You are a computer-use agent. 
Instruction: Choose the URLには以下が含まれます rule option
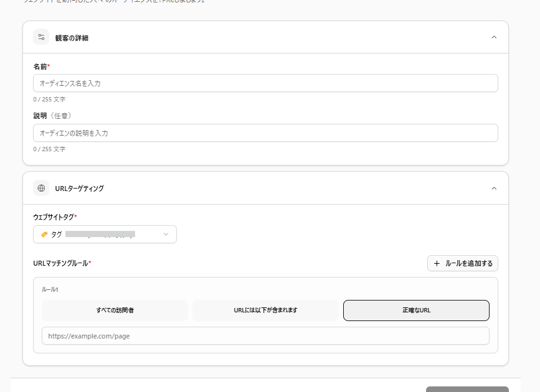click(x=265, y=310)
